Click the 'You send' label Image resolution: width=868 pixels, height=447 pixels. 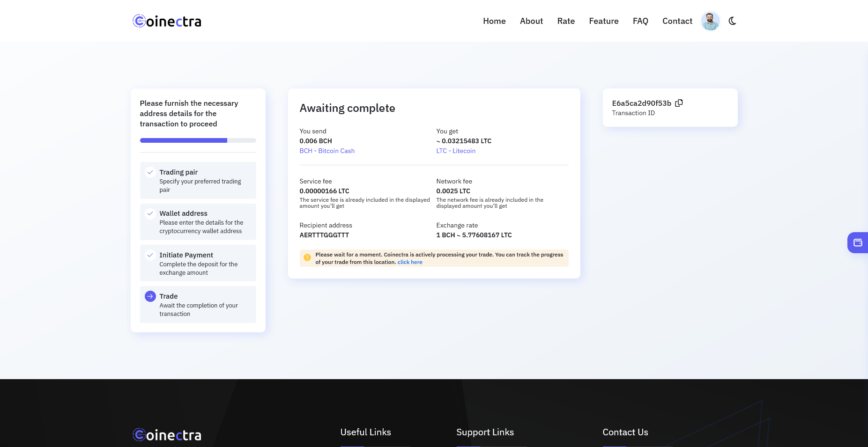pos(313,131)
